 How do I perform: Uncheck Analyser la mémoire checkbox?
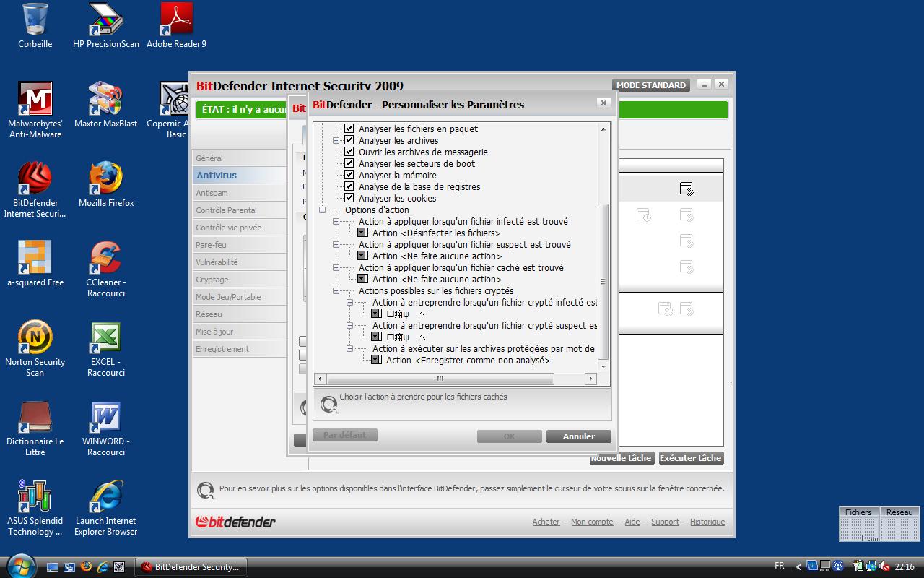point(349,175)
